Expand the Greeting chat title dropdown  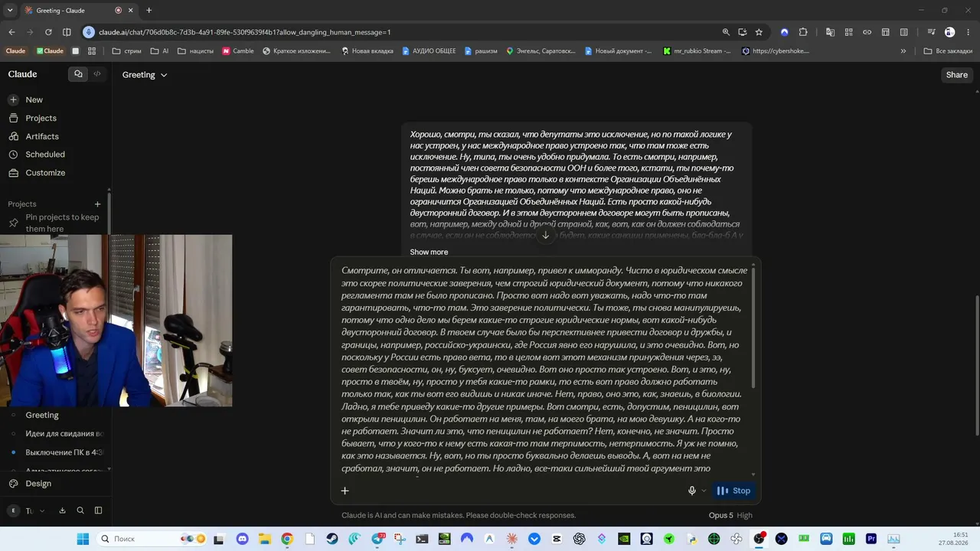click(145, 75)
